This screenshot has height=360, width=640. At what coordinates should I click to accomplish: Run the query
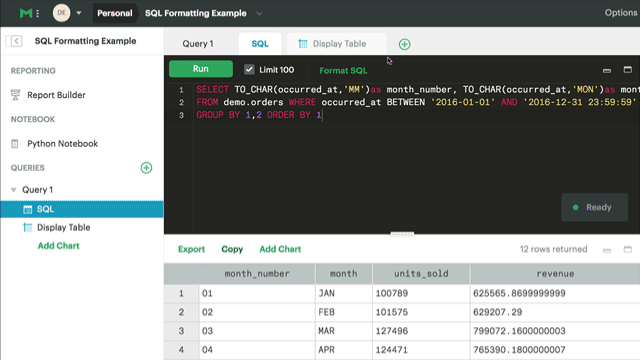pyautogui.click(x=201, y=69)
